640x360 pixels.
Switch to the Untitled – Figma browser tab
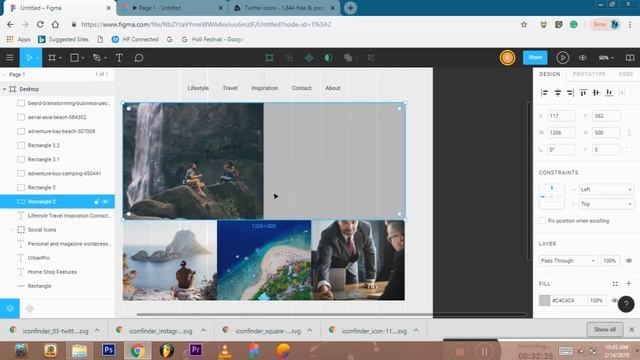[x=59, y=8]
